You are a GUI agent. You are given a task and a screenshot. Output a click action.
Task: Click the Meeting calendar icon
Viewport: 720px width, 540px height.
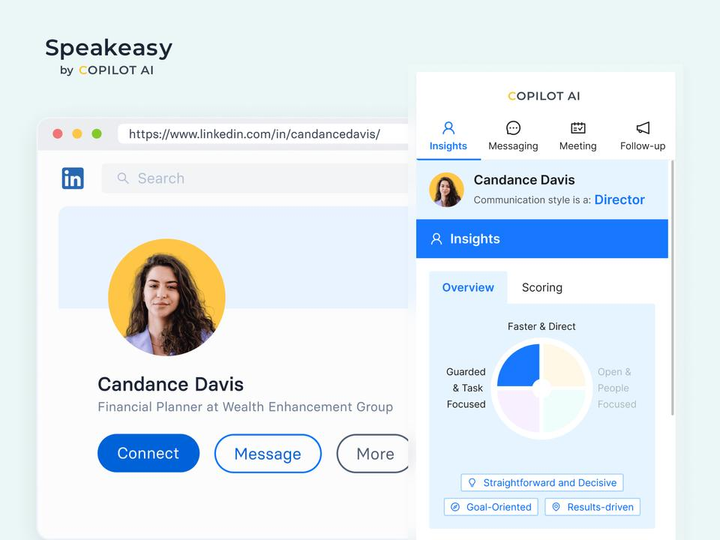(x=578, y=128)
